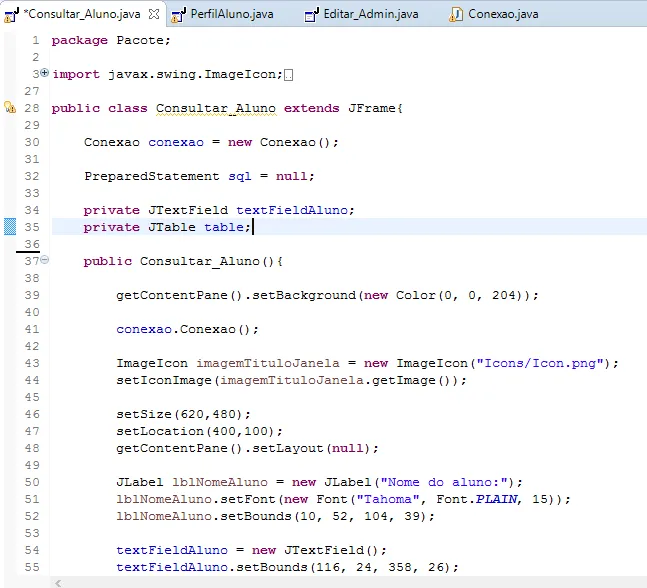Image resolution: width=647 pixels, height=588 pixels.
Task: Click the word 'package' on line 1
Action: tap(80, 41)
